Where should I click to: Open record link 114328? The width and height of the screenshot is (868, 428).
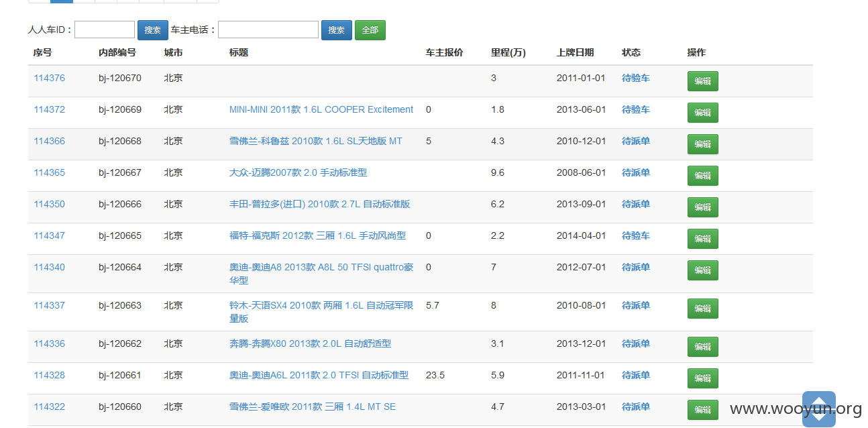click(50, 375)
